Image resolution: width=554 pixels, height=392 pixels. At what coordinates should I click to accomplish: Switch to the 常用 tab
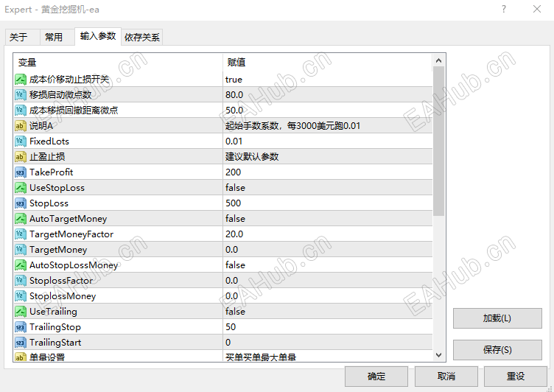57,37
